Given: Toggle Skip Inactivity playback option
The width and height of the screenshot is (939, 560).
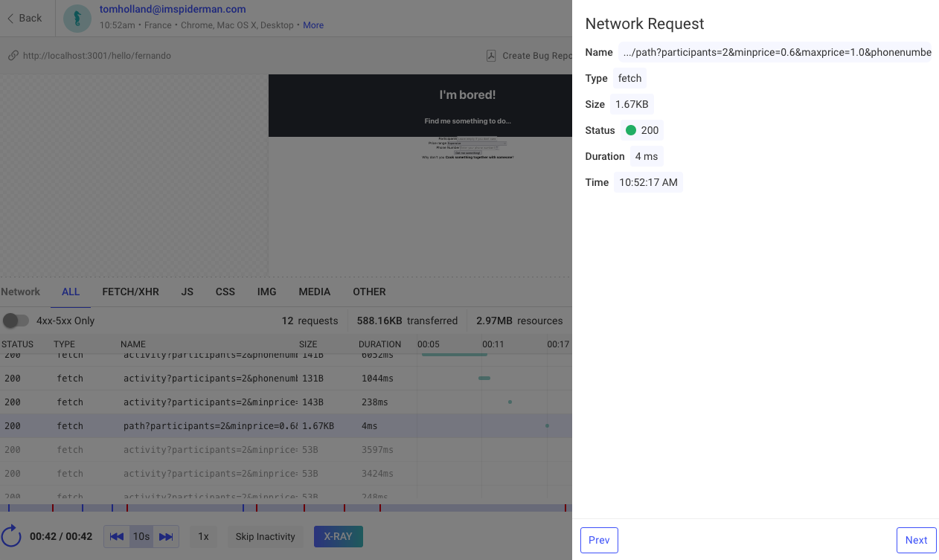Looking at the screenshot, I should (265, 537).
